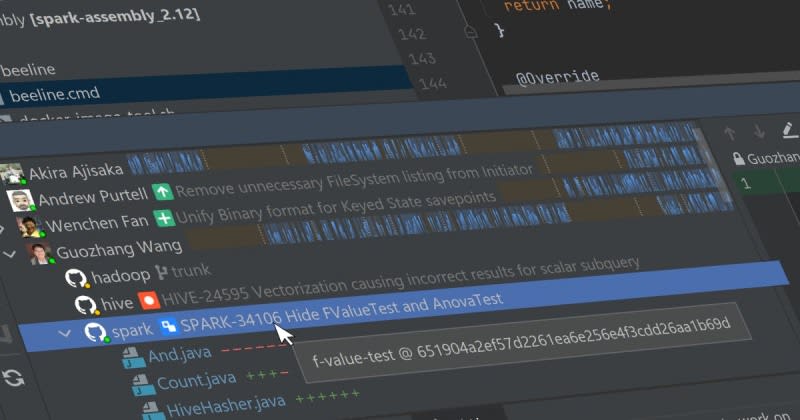Select Akira Ajisaka in the list
The width and height of the screenshot is (800, 420).
click(x=75, y=172)
